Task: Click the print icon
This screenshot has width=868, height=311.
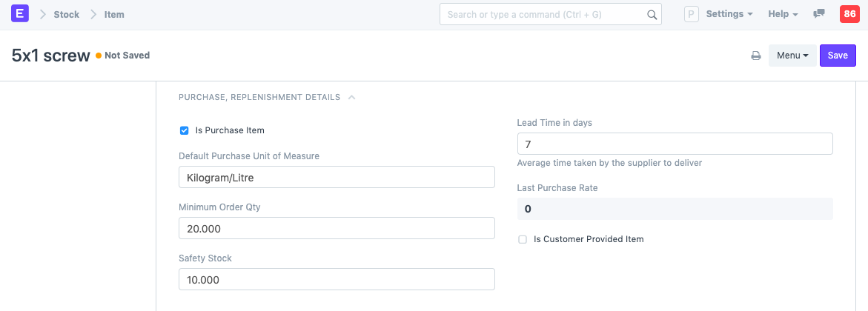Action: pyautogui.click(x=755, y=56)
